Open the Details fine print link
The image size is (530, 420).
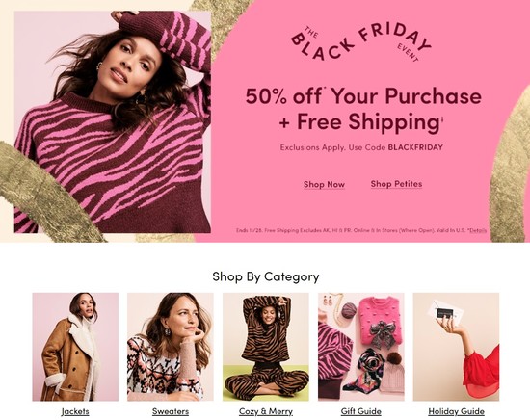478,230
